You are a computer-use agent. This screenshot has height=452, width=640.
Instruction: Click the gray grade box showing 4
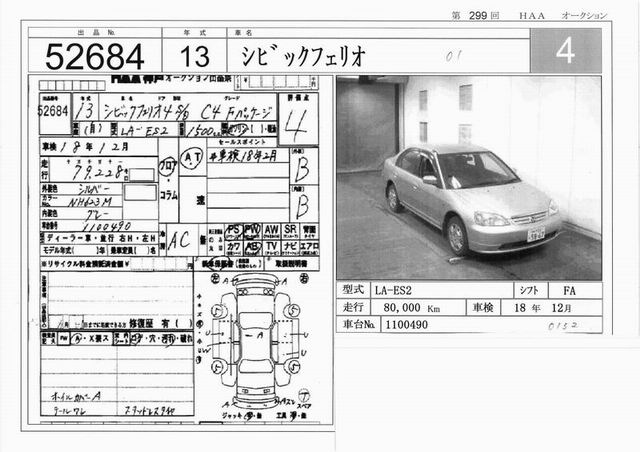coord(566,51)
